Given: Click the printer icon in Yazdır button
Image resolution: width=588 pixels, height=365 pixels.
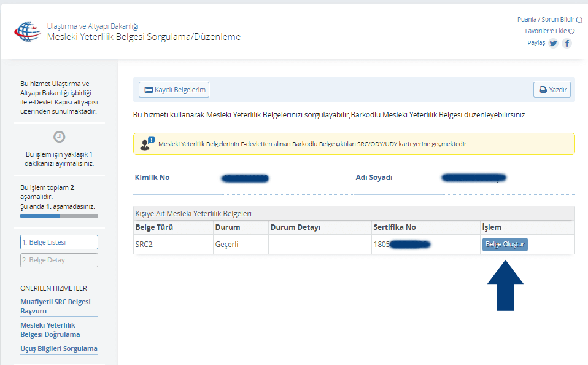Looking at the screenshot, I should [x=543, y=90].
